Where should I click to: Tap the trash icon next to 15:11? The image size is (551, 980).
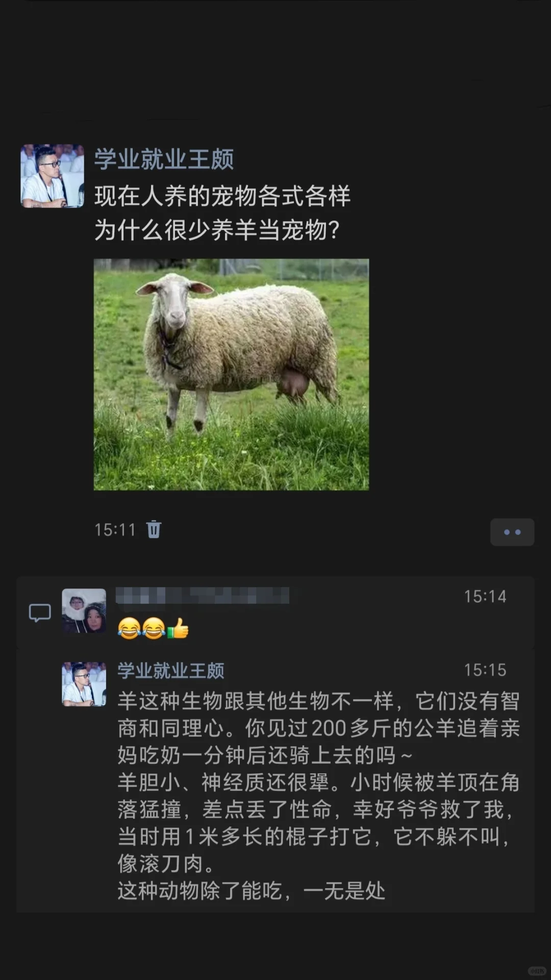154,529
